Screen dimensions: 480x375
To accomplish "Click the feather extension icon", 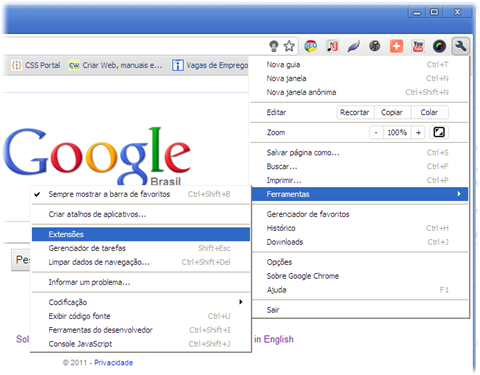I will tap(353, 46).
